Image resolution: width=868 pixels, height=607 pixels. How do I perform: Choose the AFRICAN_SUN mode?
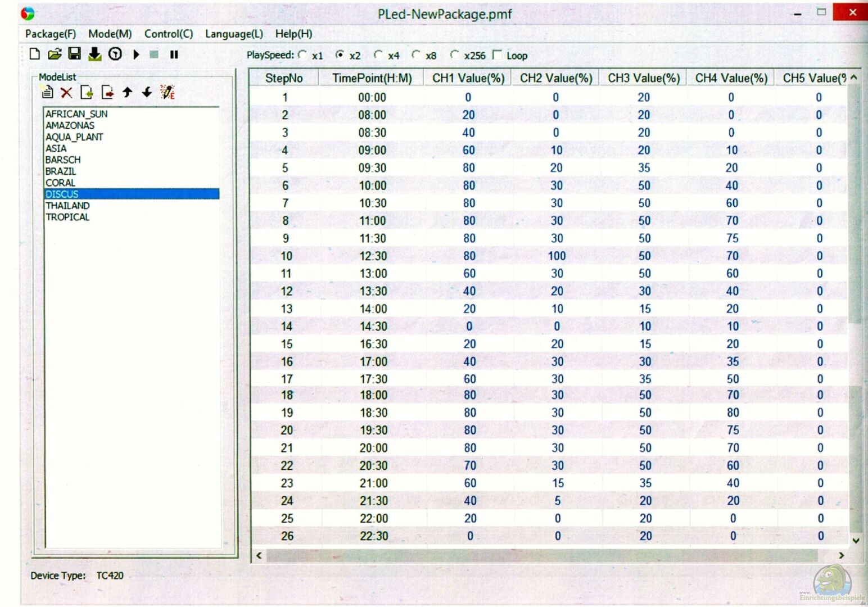point(76,114)
